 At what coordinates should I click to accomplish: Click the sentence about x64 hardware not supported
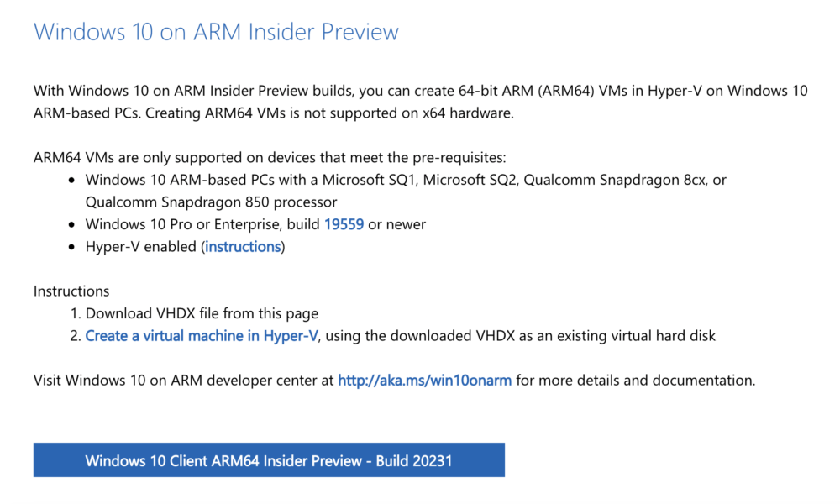point(329,113)
